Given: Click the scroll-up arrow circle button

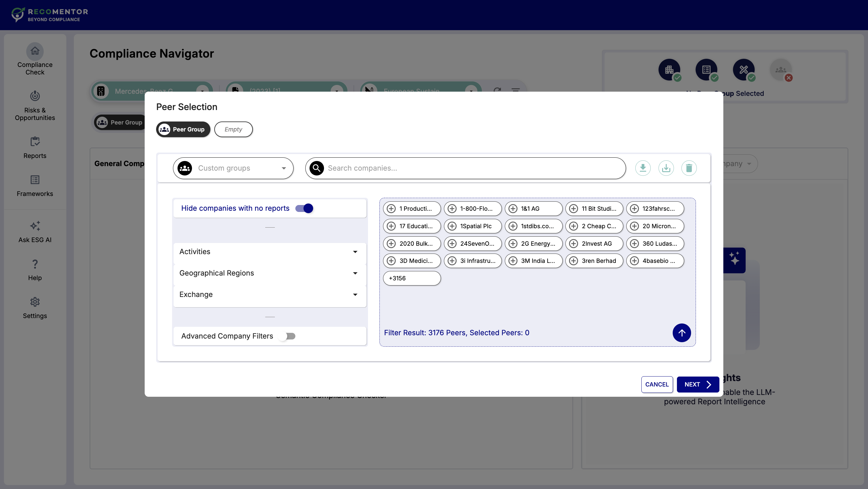Looking at the screenshot, I should point(681,333).
